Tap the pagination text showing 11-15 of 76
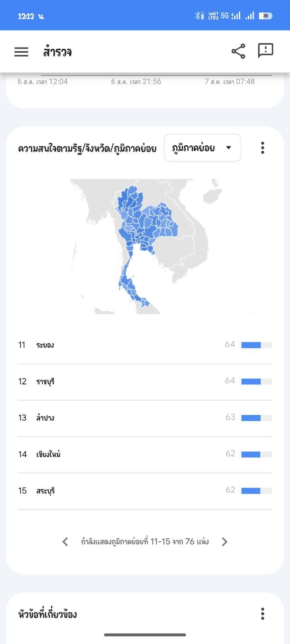290x644 pixels. (x=145, y=542)
